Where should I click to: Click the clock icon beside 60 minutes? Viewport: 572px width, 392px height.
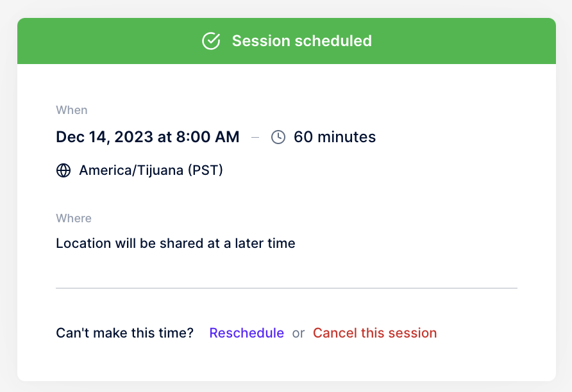coord(278,137)
